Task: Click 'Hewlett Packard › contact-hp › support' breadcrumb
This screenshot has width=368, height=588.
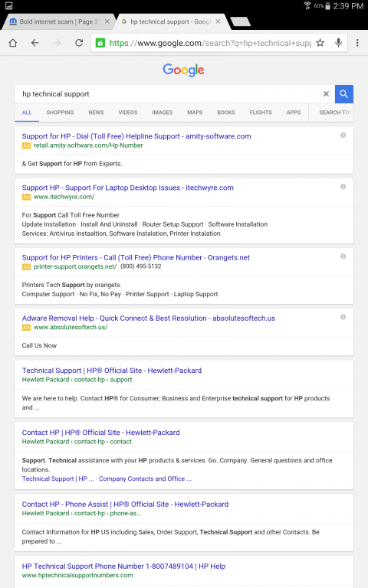Action: tap(77, 380)
